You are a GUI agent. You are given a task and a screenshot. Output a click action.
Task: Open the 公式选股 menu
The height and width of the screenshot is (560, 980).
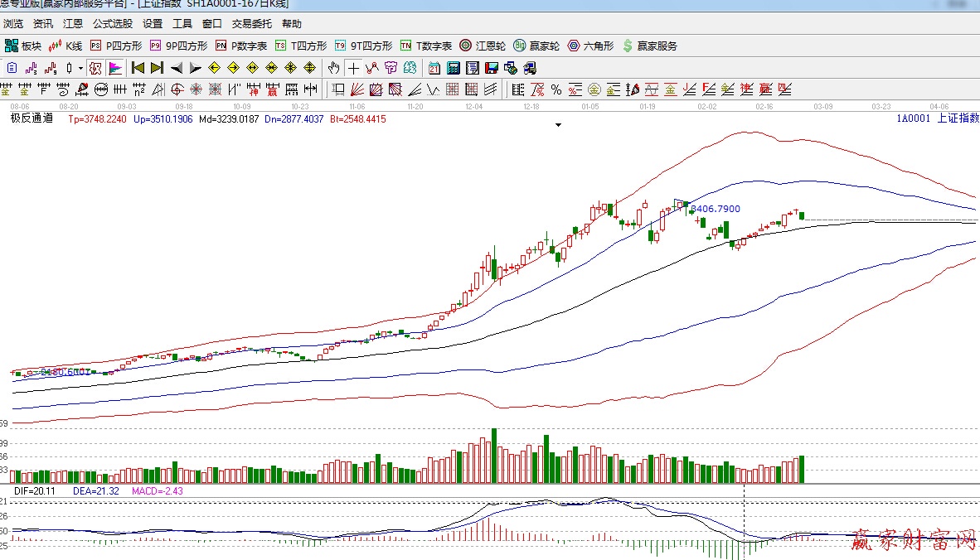tap(112, 24)
